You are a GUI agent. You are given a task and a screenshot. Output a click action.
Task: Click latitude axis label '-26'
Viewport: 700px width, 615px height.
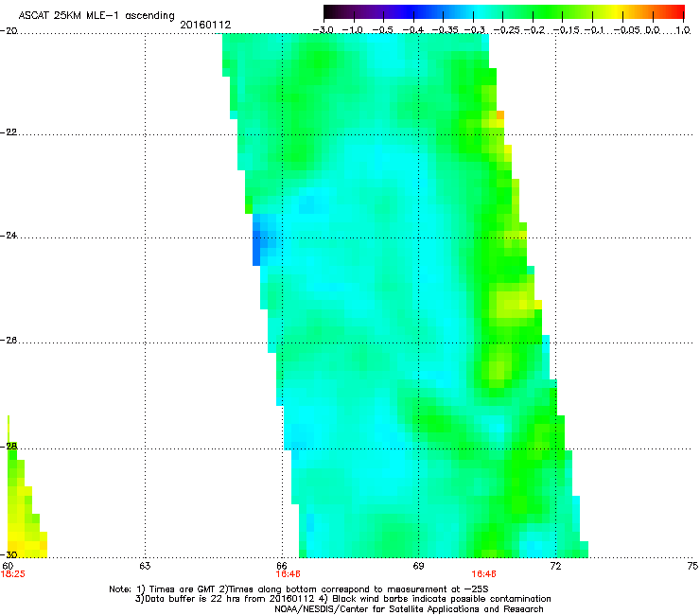[9, 341]
